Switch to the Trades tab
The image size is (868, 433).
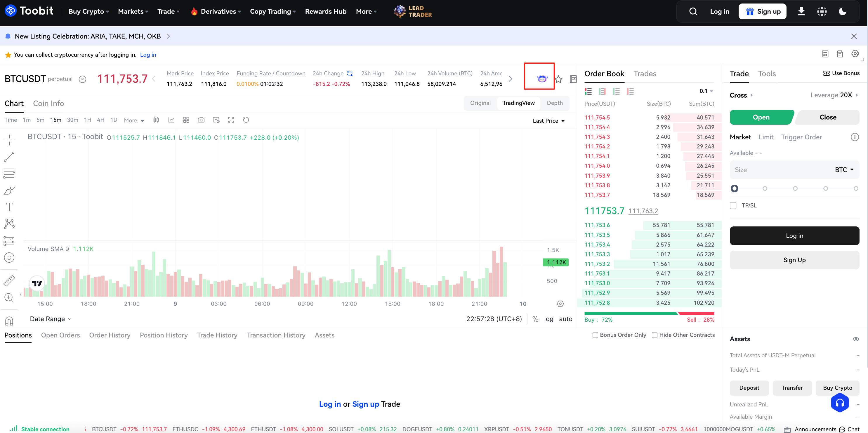click(645, 73)
